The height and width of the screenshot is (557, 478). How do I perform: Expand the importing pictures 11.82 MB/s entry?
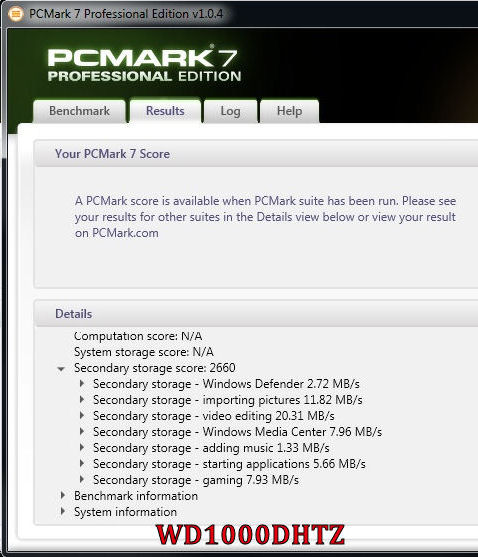pyautogui.click(x=82, y=400)
